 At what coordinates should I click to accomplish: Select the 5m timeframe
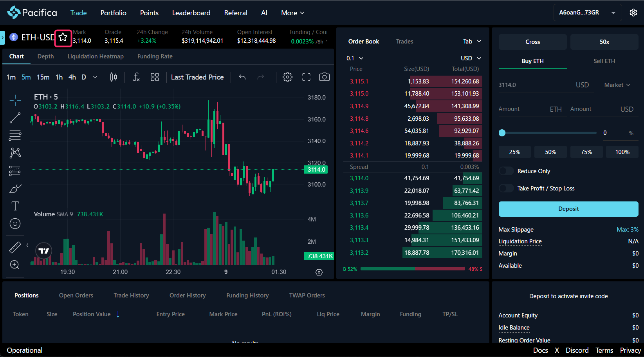26,77
